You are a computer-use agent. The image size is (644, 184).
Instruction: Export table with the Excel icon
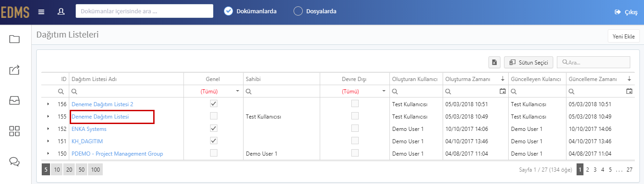(x=494, y=62)
